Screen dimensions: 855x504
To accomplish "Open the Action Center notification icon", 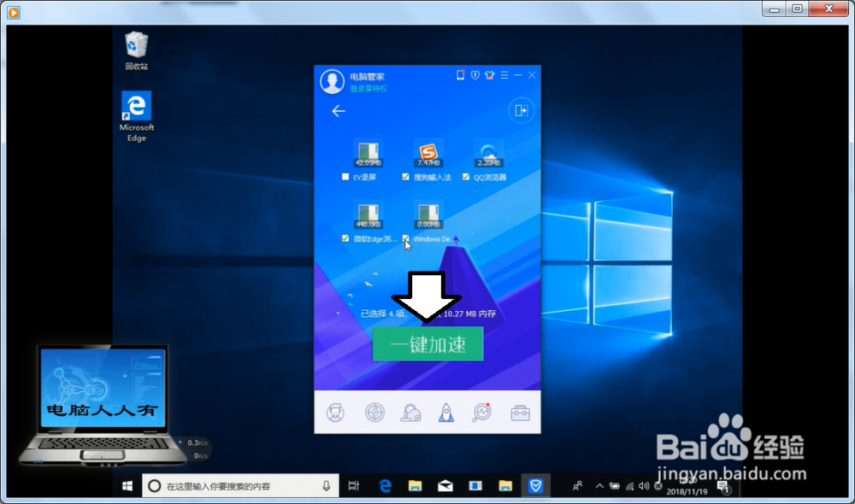I will click(x=723, y=486).
